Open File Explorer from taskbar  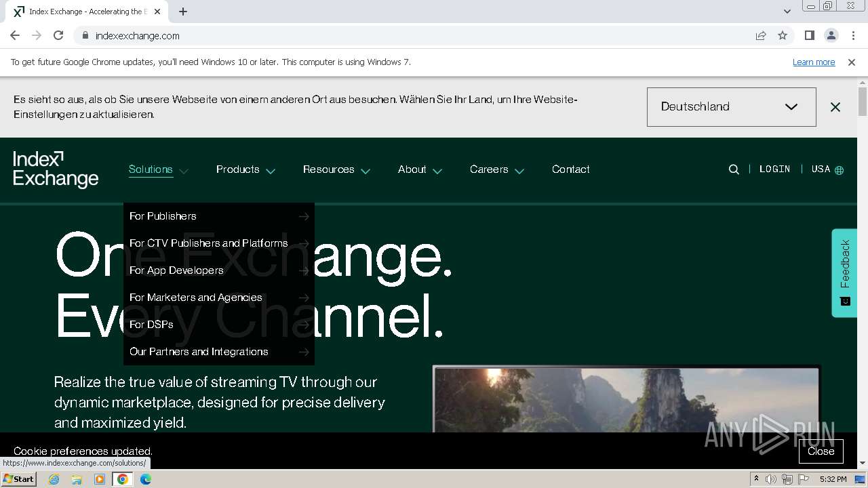pos(77,479)
